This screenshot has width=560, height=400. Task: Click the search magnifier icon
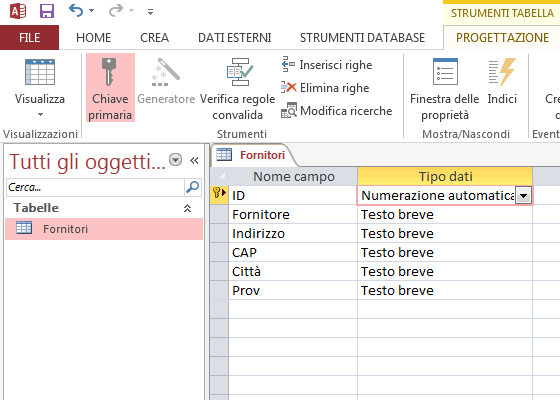193,187
